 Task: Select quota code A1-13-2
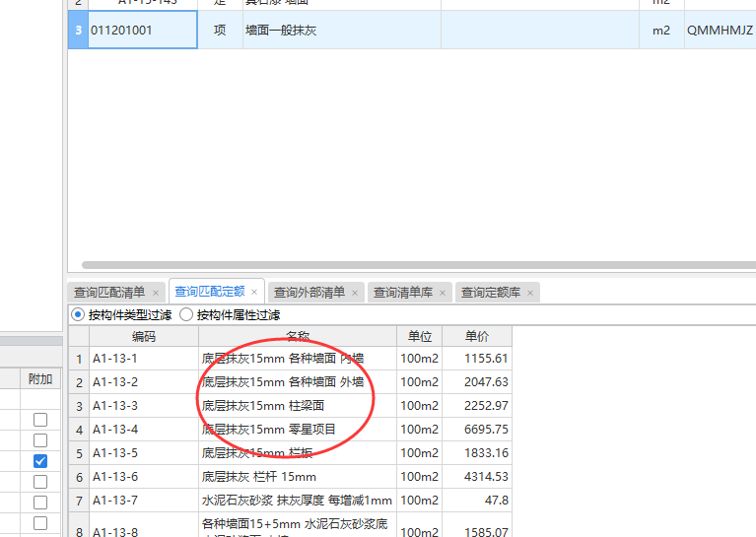coord(144,381)
